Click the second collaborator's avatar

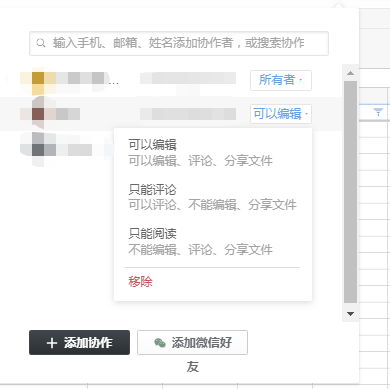pos(38,114)
